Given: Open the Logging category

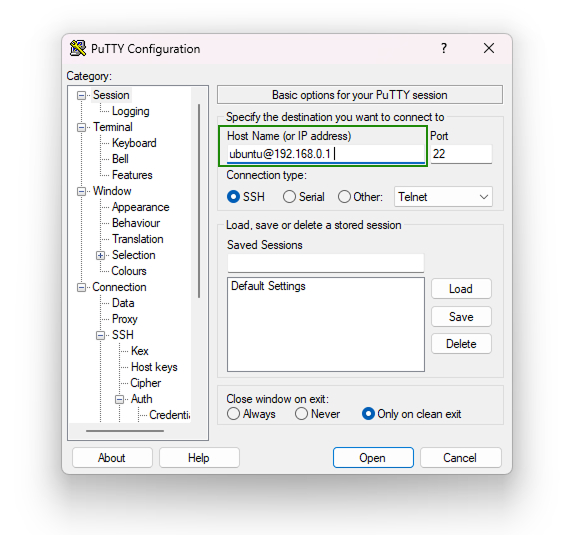Looking at the screenshot, I should click(x=130, y=111).
